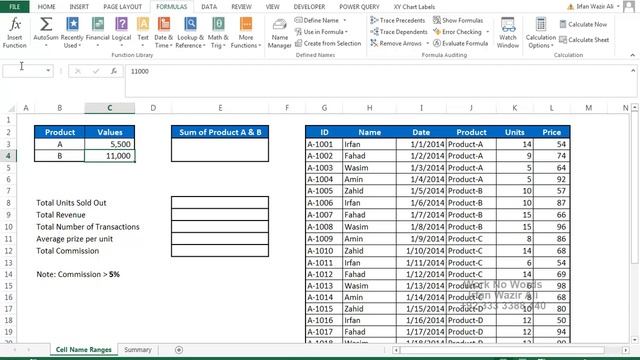Click ID cell A-1005
Screen dimensions: 640x360
tap(324, 191)
